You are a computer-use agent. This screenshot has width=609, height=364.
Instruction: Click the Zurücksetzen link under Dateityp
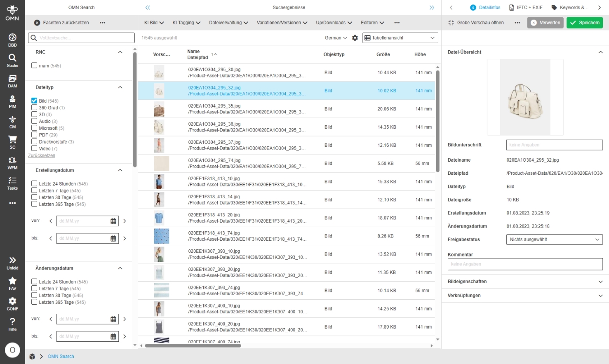click(42, 155)
